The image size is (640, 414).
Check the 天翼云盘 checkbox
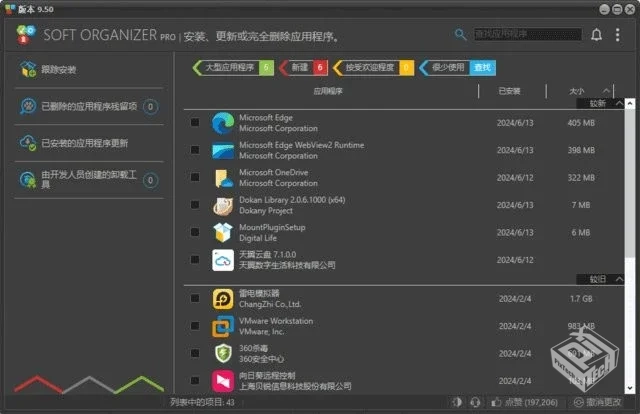point(195,259)
